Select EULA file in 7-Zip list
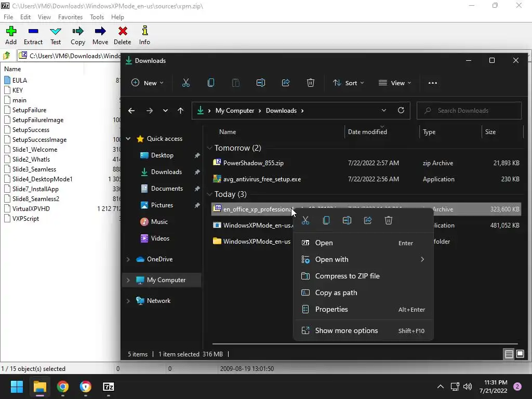Screen dimensions: 532x399 point(19,81)
